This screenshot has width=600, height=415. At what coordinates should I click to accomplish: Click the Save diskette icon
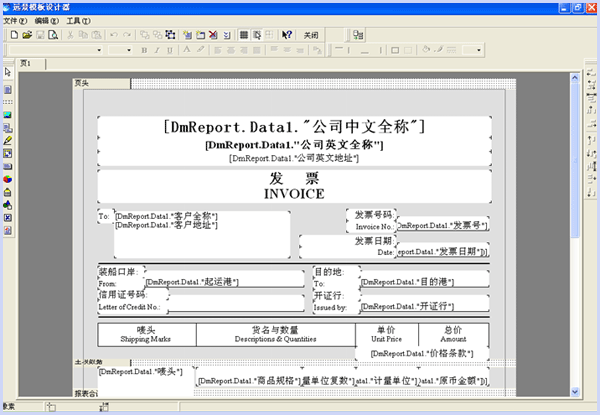40,35
